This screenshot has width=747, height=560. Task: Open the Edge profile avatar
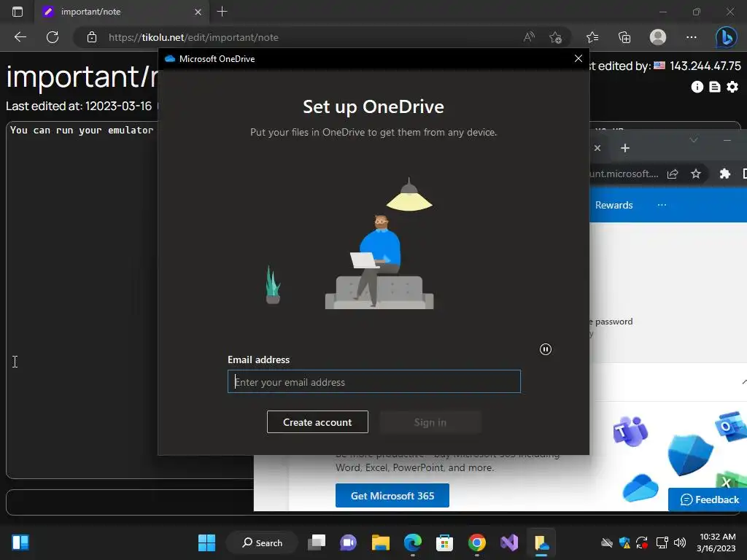pyautogui.click(x=658, y=37)
